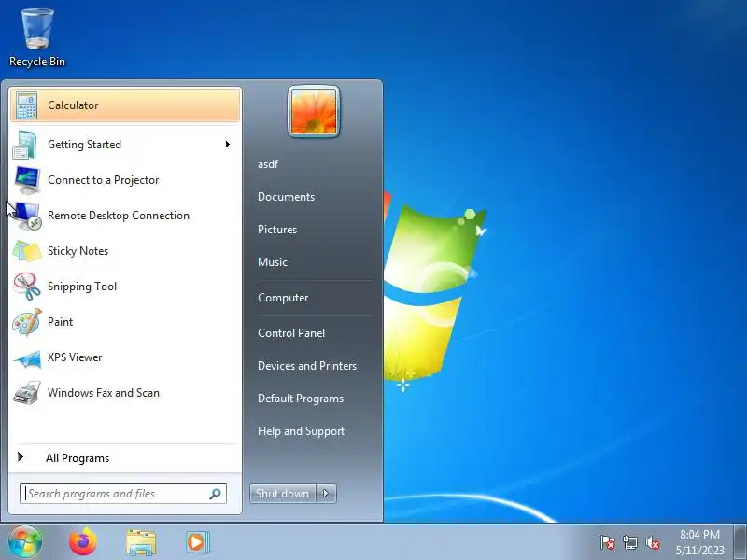The height and width of the screenshot is (560, 747).
Task: Open Firefox from the taskbar
Action: 83,541
